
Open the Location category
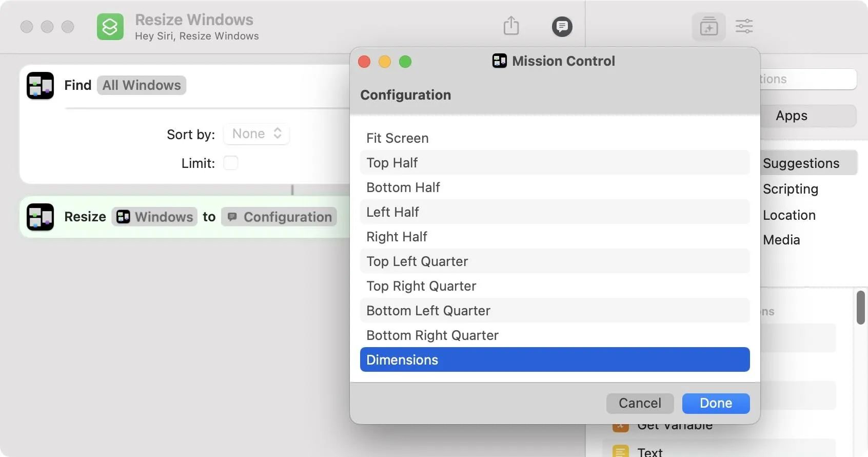coord(789,215)
